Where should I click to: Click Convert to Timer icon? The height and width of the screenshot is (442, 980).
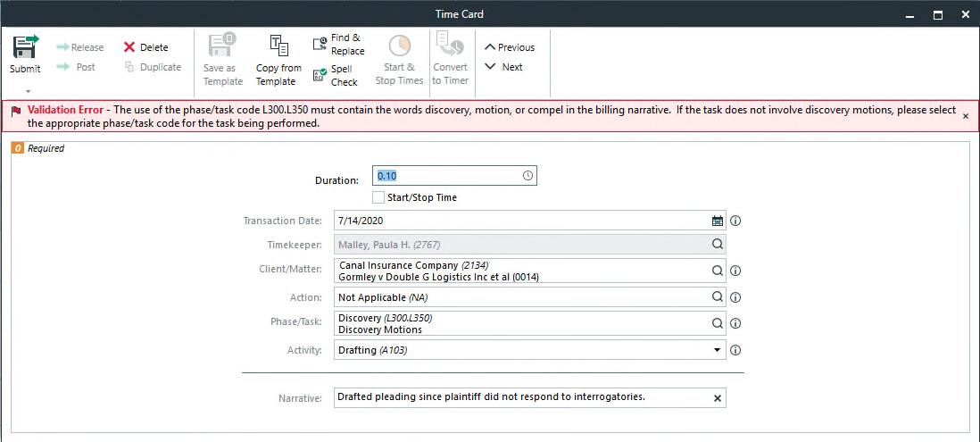tap(450, 46)
